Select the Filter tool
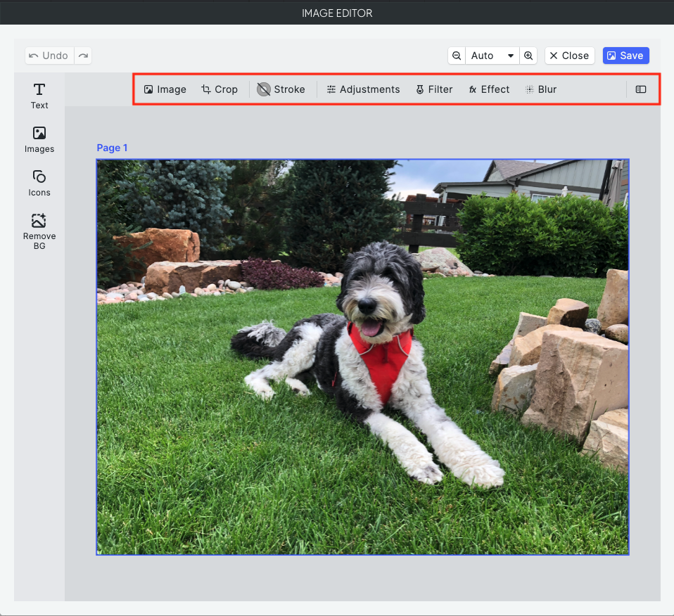 coord(434,89)
